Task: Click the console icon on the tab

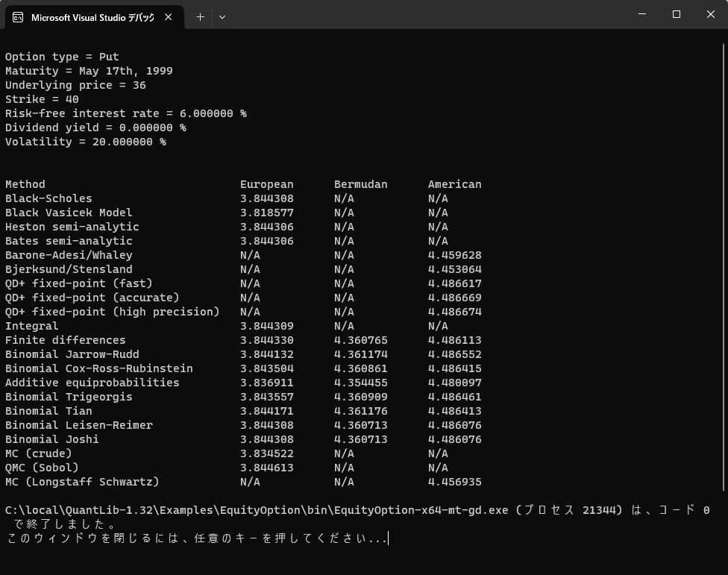Action: point(18,18)
